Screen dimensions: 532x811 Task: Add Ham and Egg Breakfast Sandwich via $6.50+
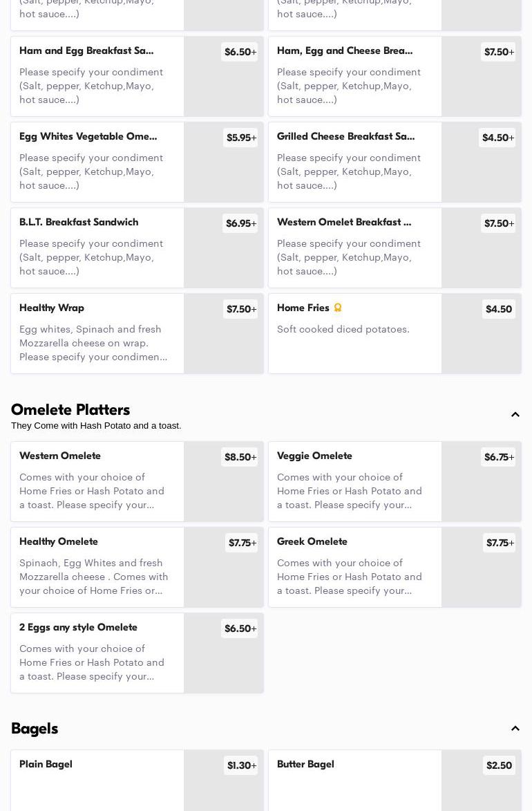(x=240, y=52)
